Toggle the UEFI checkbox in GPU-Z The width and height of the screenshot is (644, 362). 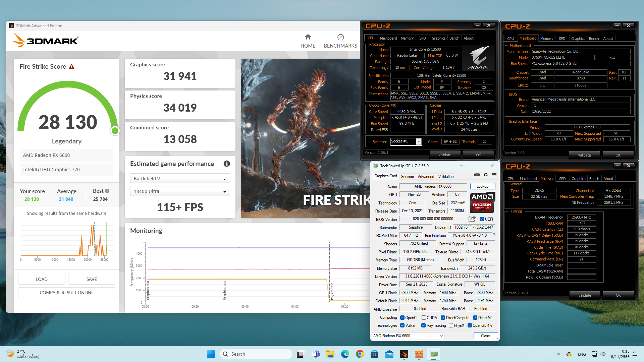coord(482,219)
